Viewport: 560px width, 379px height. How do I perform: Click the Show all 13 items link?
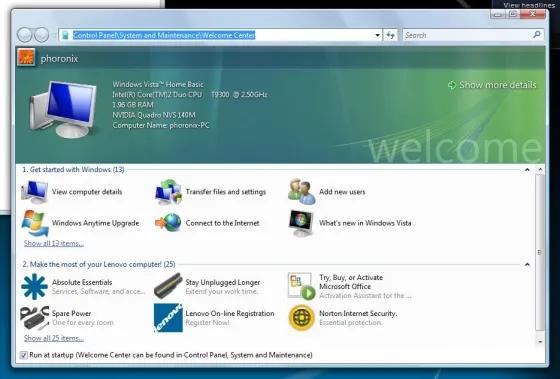(54, 243)
